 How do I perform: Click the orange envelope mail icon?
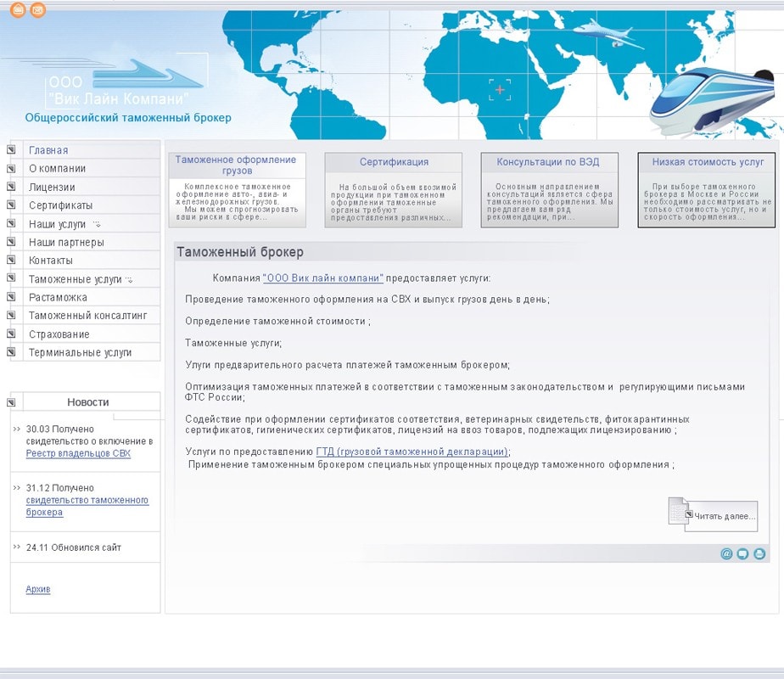pyautogui.click(x=37, y=10)
